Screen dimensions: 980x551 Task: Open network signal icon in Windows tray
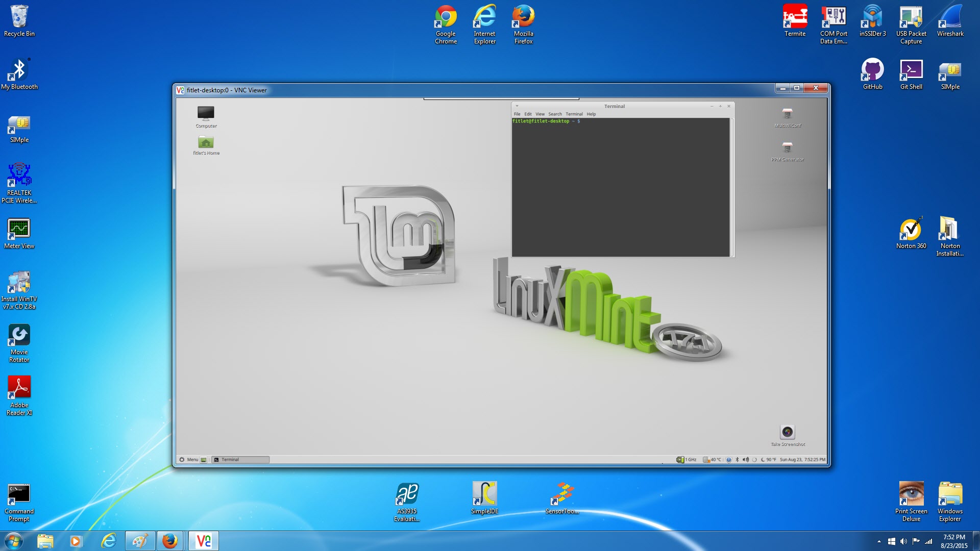pos(928,541)
